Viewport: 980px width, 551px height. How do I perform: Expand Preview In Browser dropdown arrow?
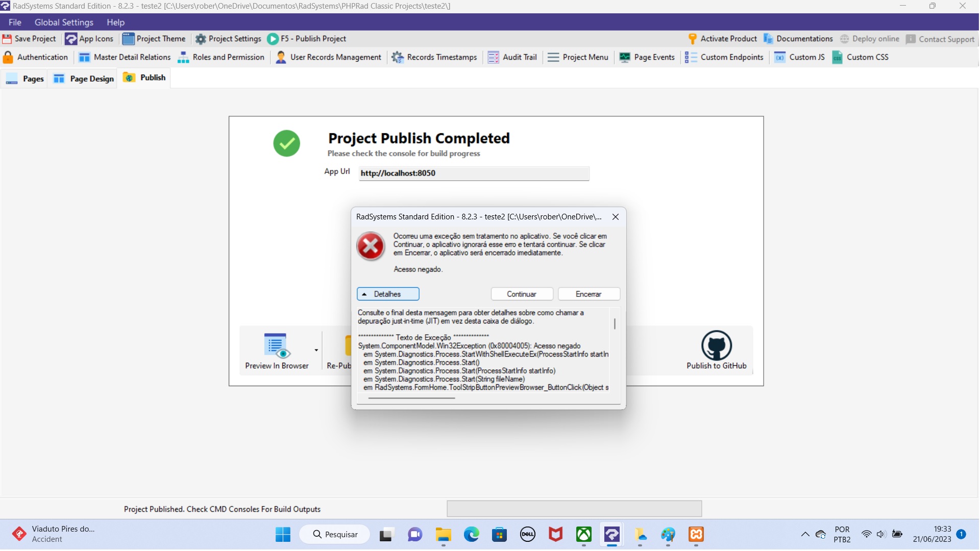tap(316, 350)
